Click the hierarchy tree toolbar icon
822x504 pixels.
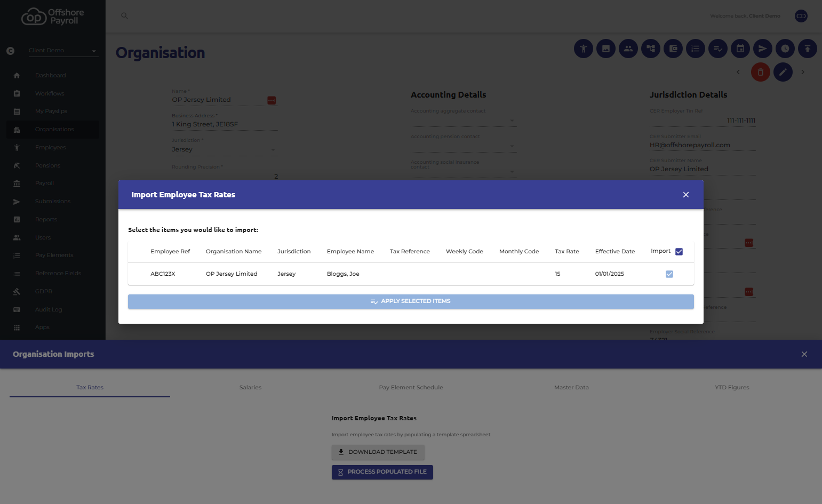[651, 49]
